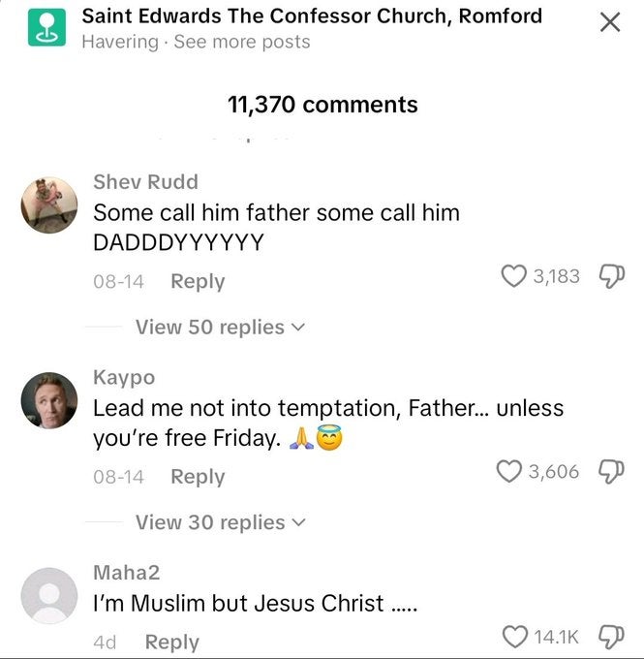Open Shev Rudd's profile picture
Image resolution: width=644 pixels, height=659 pixels.
[49, 204]
